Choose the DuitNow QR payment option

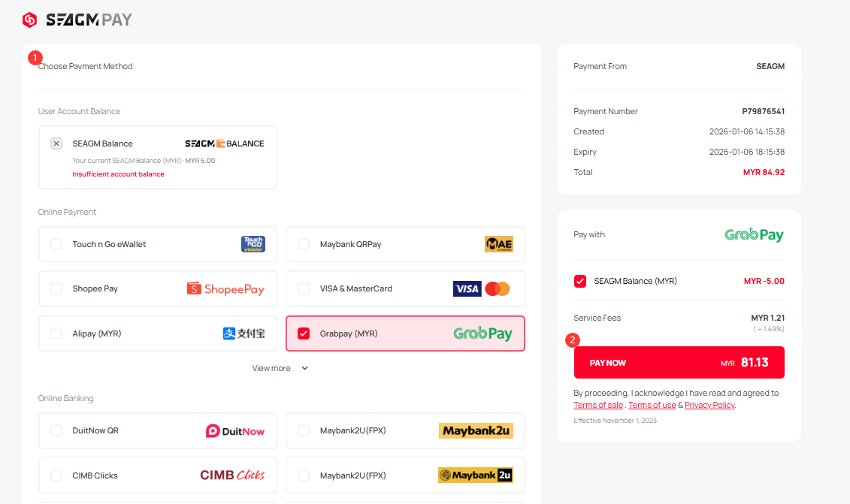coord(56,431)
